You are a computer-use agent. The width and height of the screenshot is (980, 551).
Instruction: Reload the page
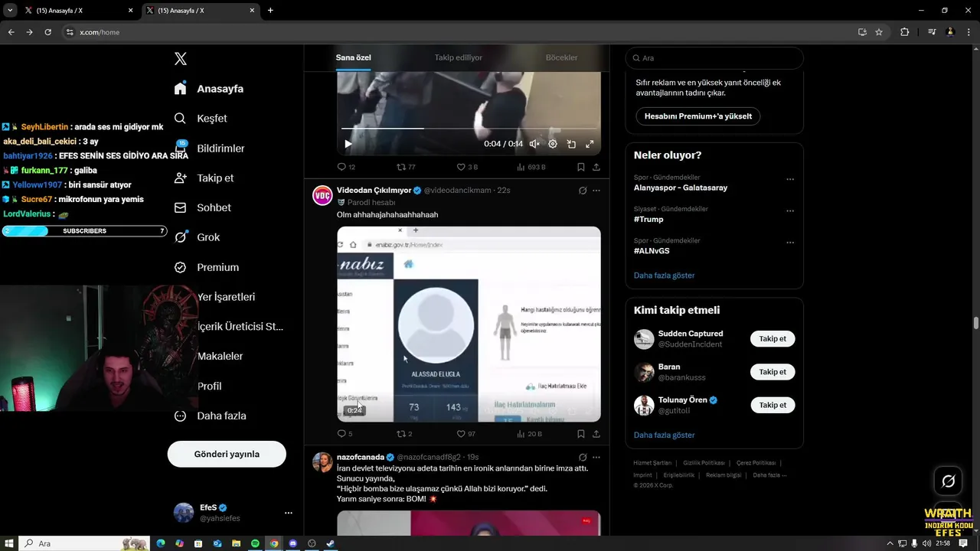pyautogui.click(x=47, y=32)
